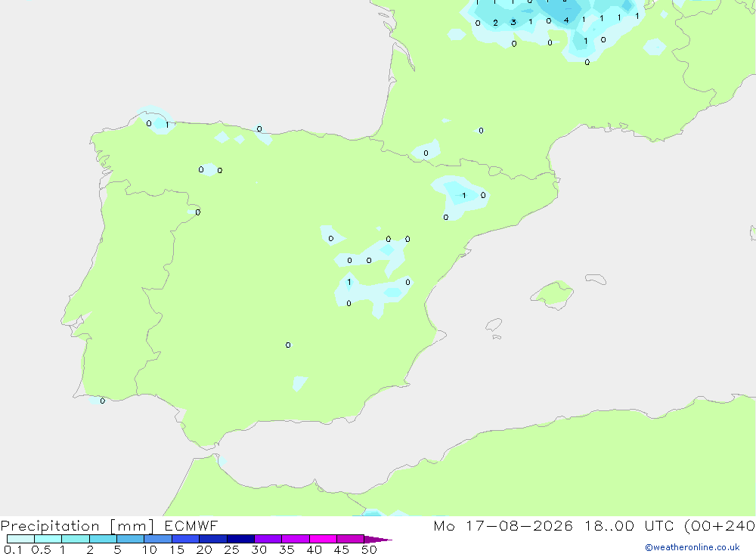Choose the 2–5 mm legend swatch

103,539
